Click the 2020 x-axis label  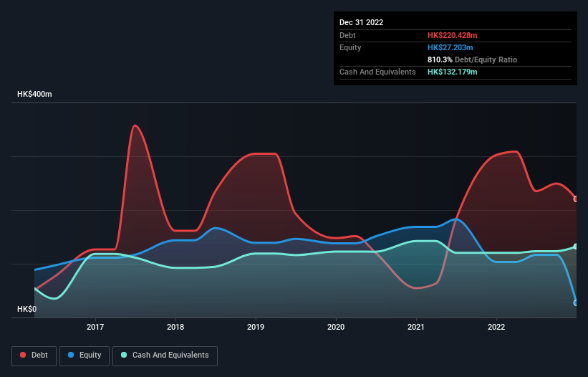336,327
